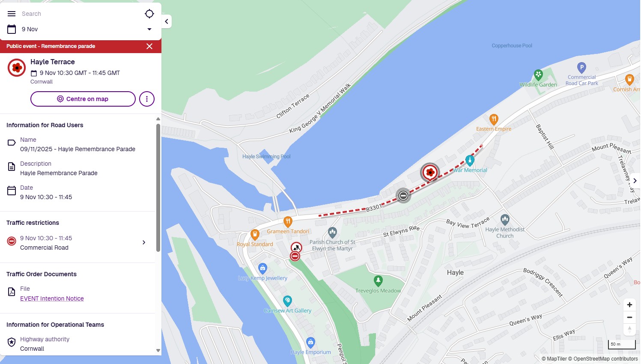This screenshot has width=641, height=364.
Task: Expand the 9 Nov date dropdown
Action: coord(149,29)
